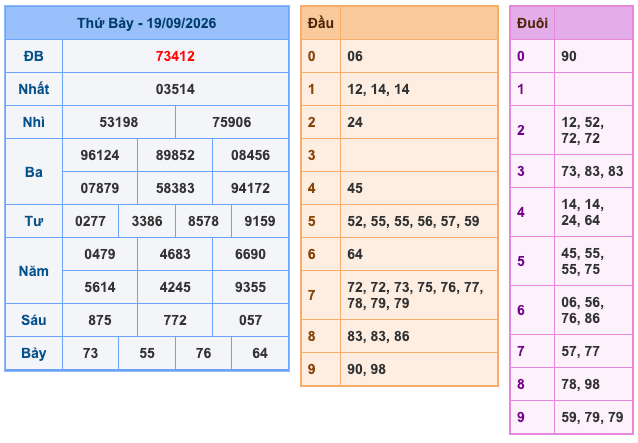Click the 'Ba' row label
The image size is (638, 443).
tap(33, 172)
